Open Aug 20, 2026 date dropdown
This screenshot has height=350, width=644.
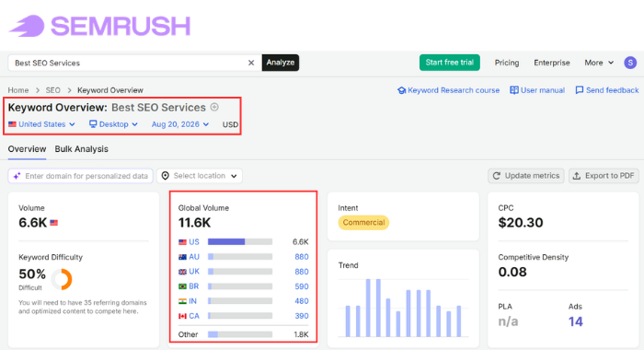click(x=180, y=124)
